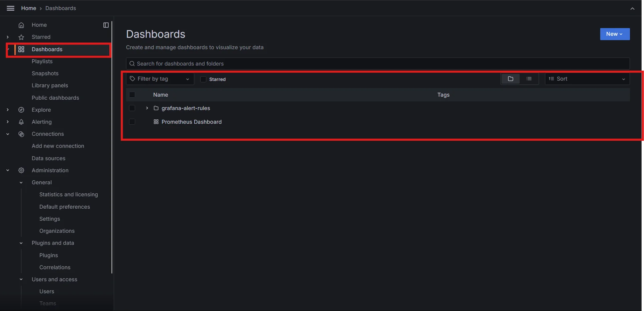Check the Prometheus Dashboard checkbox
Image resolution: width=644 pixels, height=311 pixels.
132,122
